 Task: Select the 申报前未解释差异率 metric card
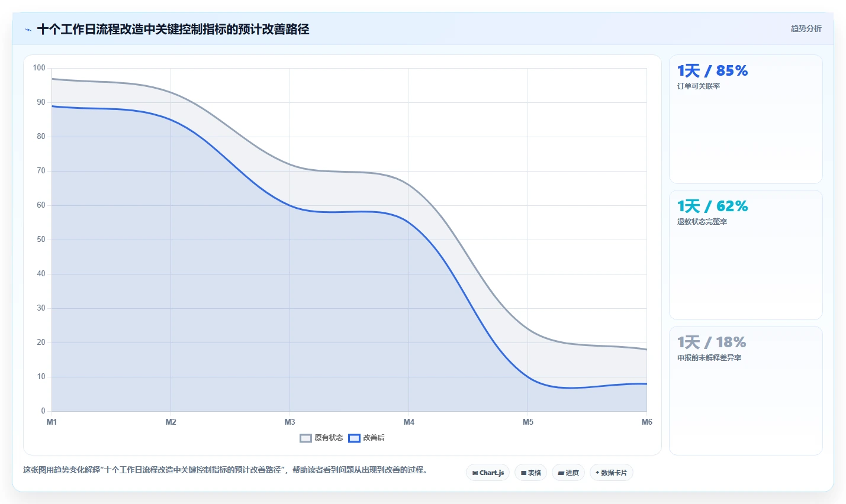click(x=745, y=390)
